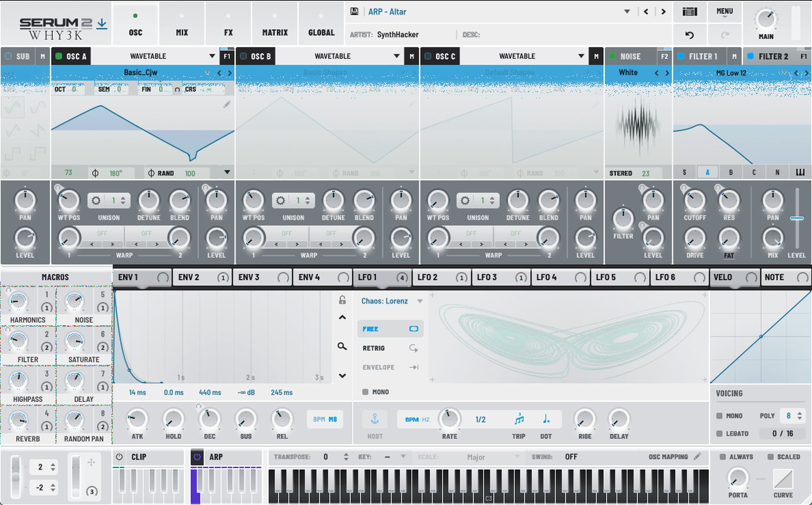Viewport: 812px width, 505px height.
Task: Toggle the NOISE oscillator off
Action: click(x=612, y=56)
